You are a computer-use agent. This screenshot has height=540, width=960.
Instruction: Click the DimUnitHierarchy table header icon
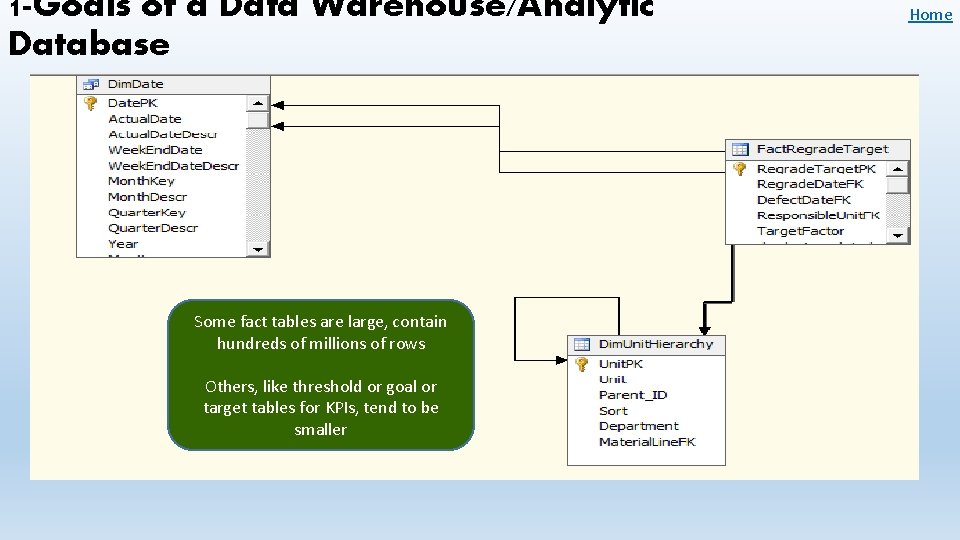(582, 344)
